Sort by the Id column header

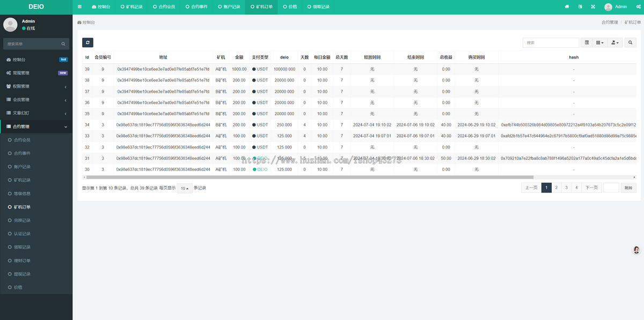point(87,57)
